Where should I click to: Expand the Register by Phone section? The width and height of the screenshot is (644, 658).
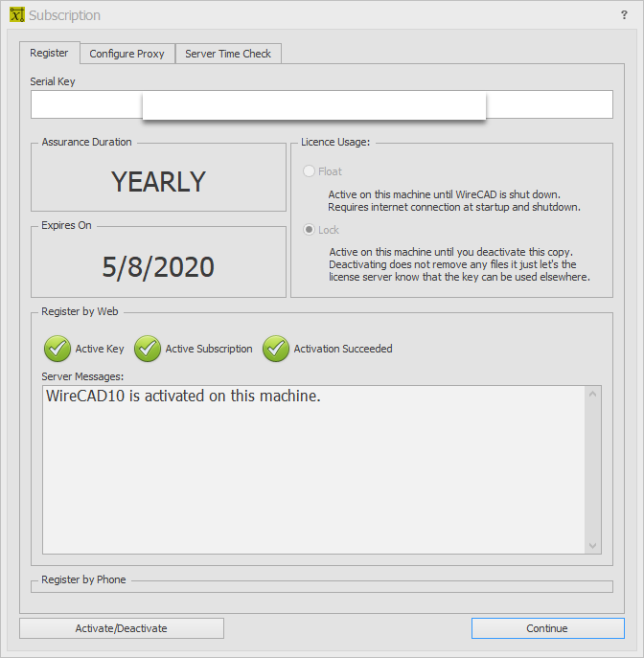pyautogui.click(x=83, y=579)
